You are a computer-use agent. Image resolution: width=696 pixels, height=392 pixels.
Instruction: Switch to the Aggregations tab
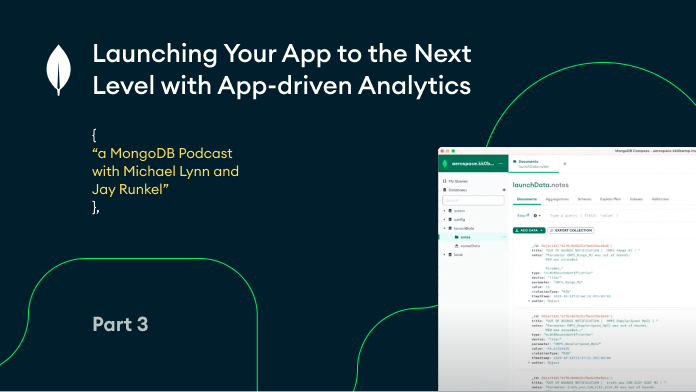click(557, 199)
